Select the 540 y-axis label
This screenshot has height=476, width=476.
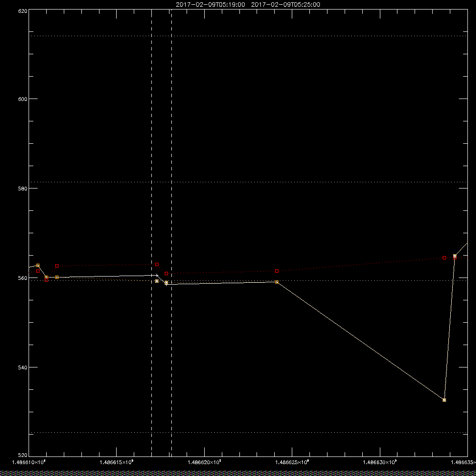(x=23, y=367)
